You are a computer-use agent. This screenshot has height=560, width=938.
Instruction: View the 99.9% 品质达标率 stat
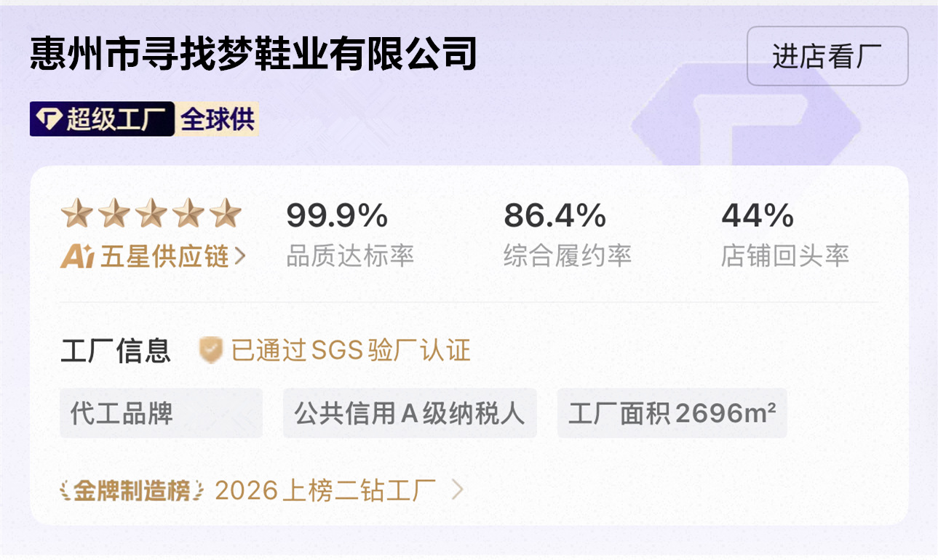coord(349,234)
